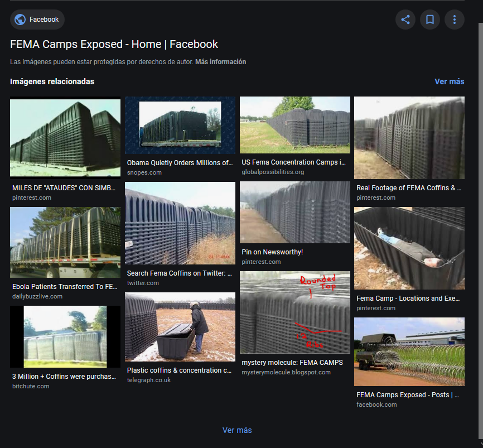The width and height of the screenshot is (483, 448).
Task: Click the share icon
Action: (405, 20)
